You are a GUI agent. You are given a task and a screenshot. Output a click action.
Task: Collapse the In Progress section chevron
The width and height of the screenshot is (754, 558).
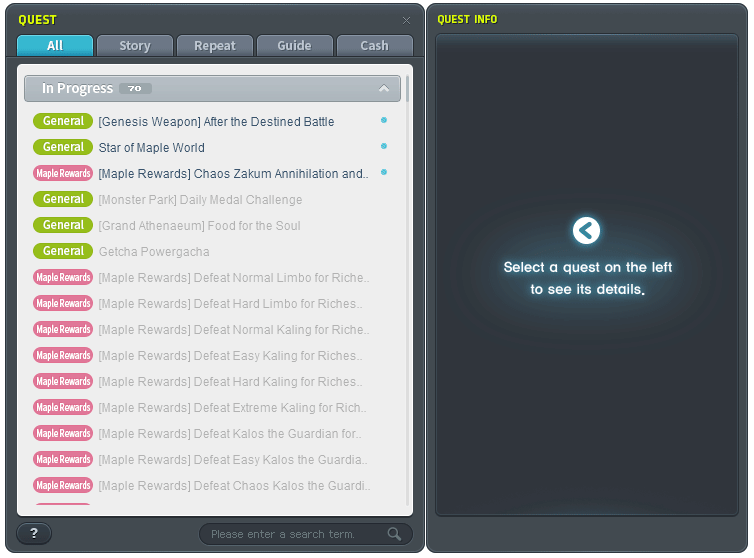384,89
